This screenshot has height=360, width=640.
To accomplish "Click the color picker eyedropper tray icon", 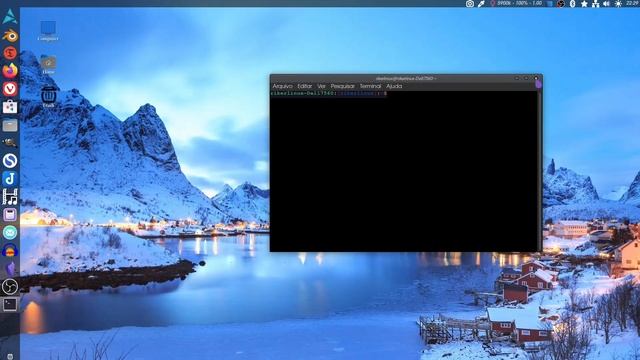I will pyautogui.click(x=481, y=4).
